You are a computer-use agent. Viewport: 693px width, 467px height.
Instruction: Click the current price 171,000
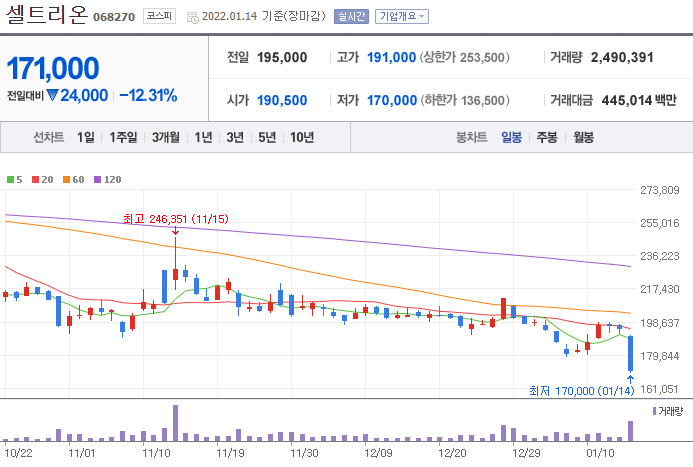pos(53,68)
